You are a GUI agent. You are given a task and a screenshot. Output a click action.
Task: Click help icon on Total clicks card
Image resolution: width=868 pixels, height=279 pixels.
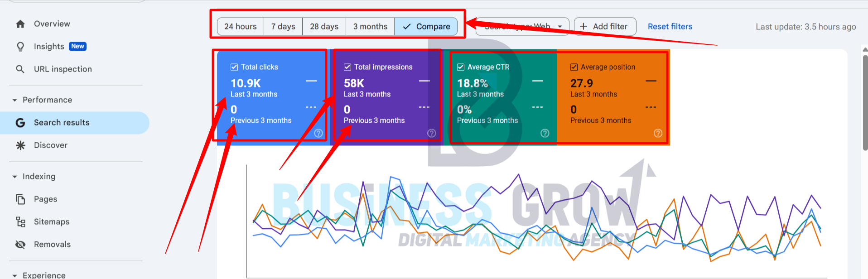(x=318, y=133)
